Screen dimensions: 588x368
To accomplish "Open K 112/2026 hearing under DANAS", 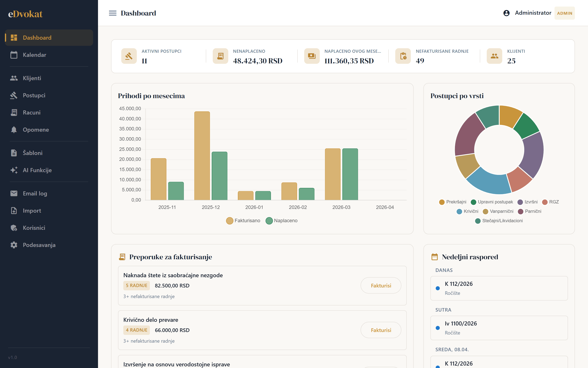I will point(499,288).
